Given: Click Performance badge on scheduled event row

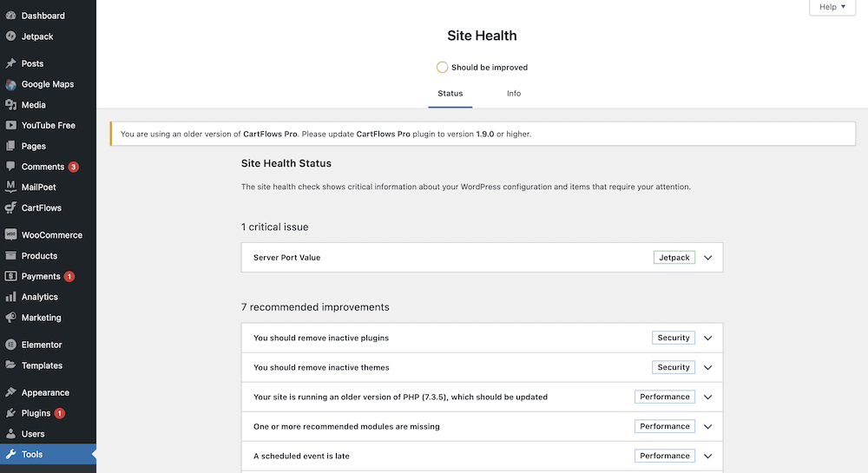Looking at the screenshot, I should (664, 456).
